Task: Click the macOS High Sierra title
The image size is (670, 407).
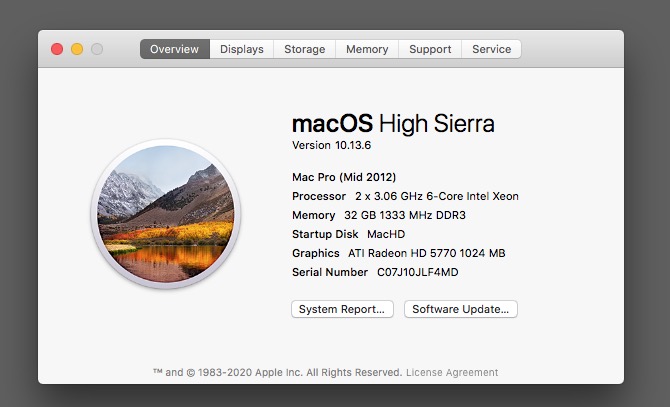Action: 393,124
